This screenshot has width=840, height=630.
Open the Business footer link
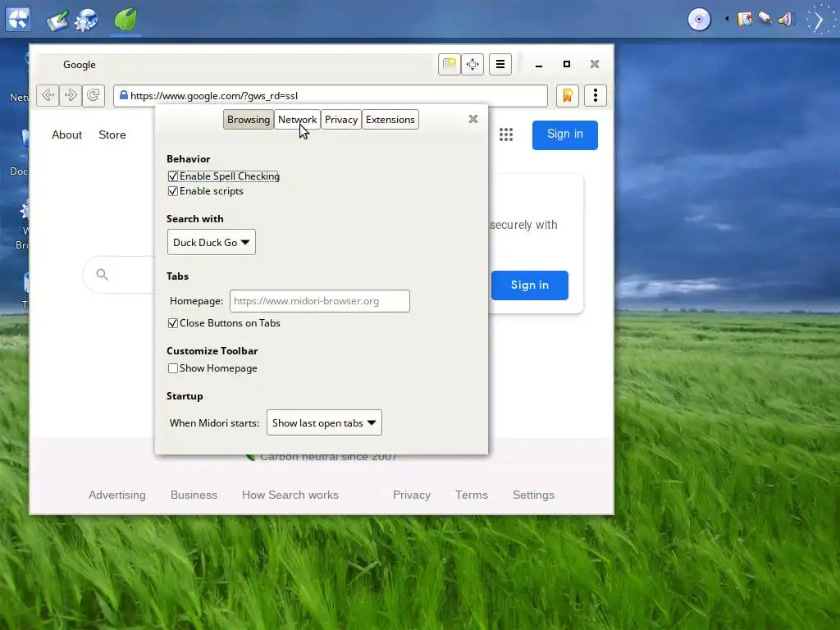pos(194,495)
